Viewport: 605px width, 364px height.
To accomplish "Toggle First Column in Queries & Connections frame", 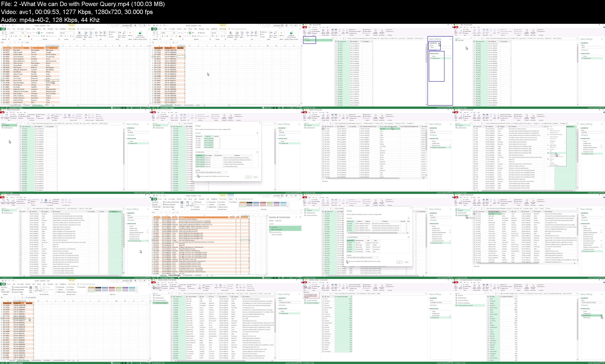I will click(218, 202).
